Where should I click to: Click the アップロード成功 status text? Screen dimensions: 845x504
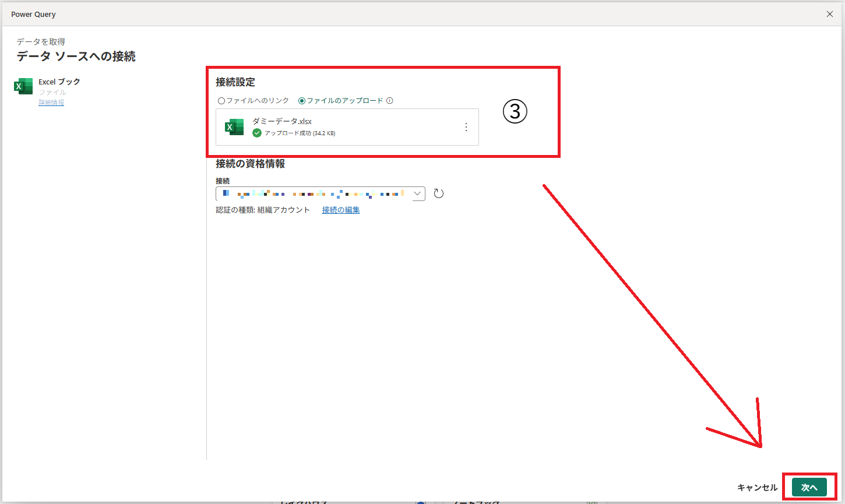pos(300,133)
